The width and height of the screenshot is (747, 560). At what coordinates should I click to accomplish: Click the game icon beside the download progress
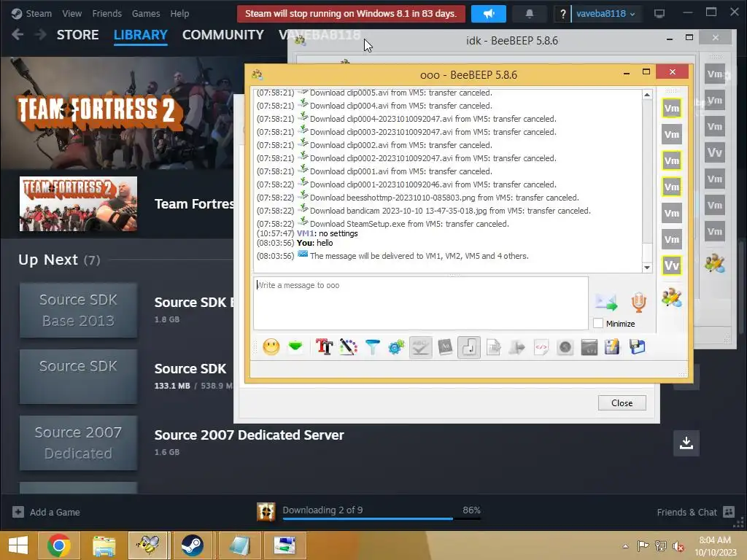266,512
